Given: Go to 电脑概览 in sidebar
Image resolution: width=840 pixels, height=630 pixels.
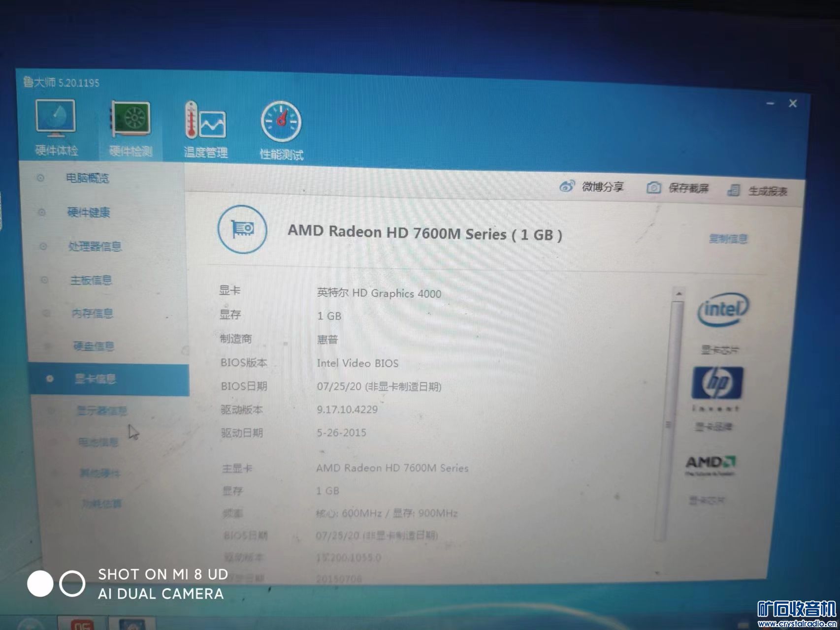Looking at the screenshot, I should click(x=88, y=178).
